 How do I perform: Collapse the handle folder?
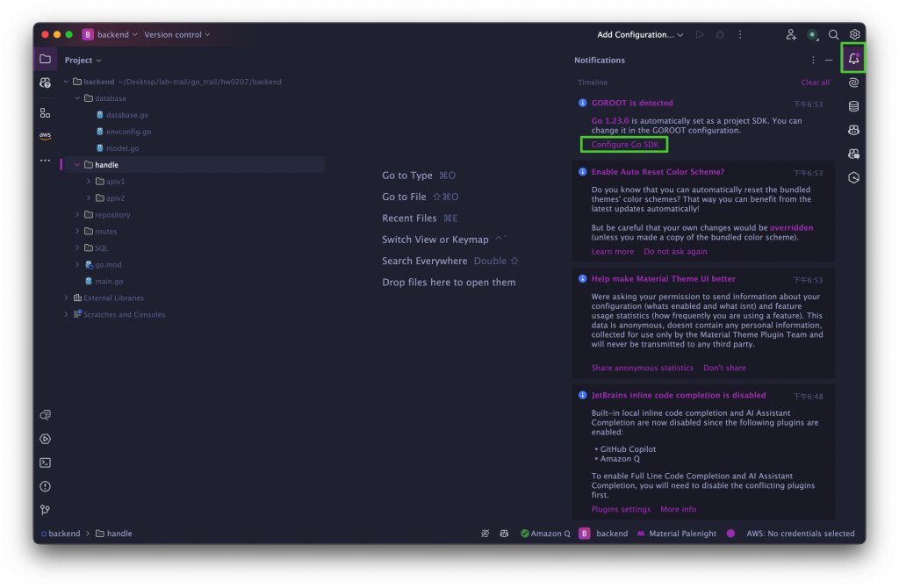pos(77,164)
